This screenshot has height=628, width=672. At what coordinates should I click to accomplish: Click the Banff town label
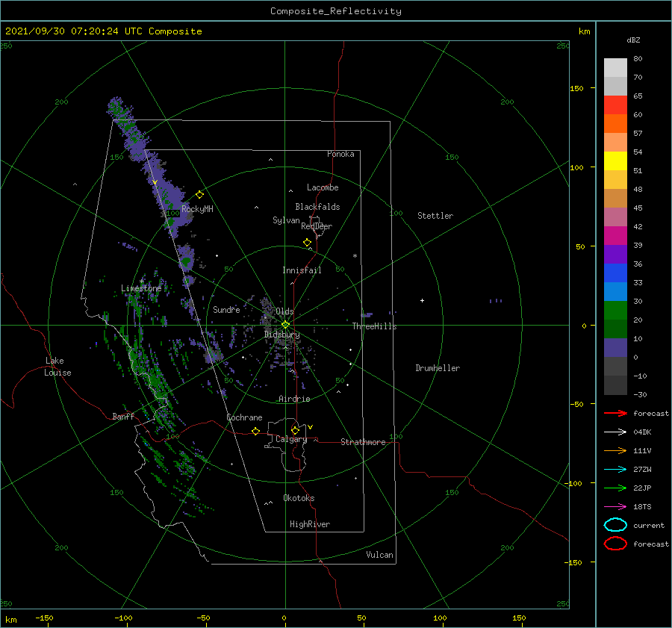[123, 416]
